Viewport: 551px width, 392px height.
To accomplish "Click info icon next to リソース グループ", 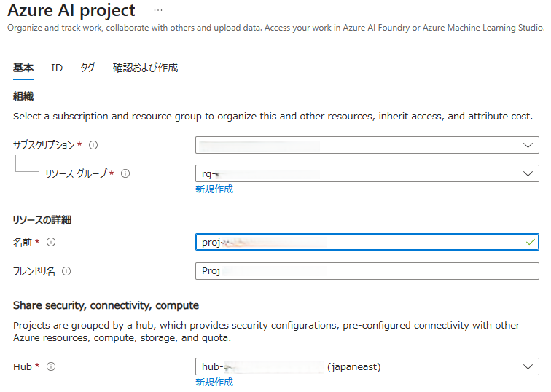I will 125,173.
